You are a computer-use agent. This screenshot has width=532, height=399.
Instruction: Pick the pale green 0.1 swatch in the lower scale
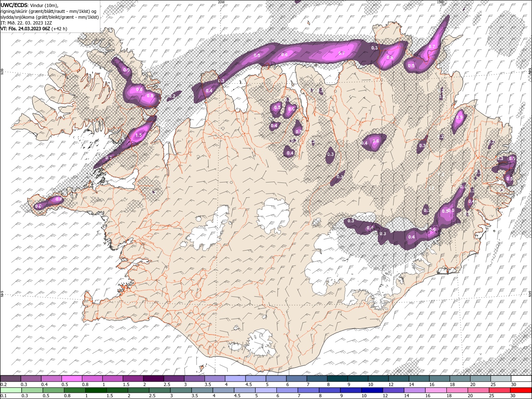tap(11, 390)
